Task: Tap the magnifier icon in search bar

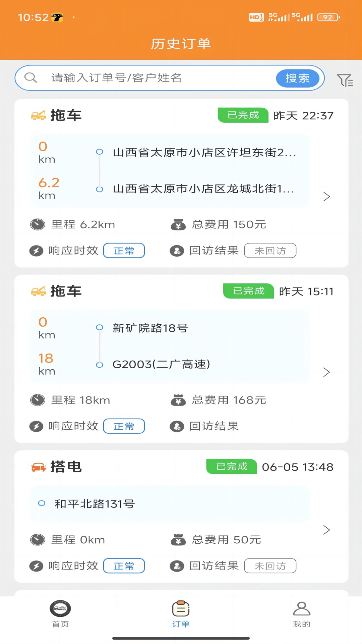Action: point(31,78)
